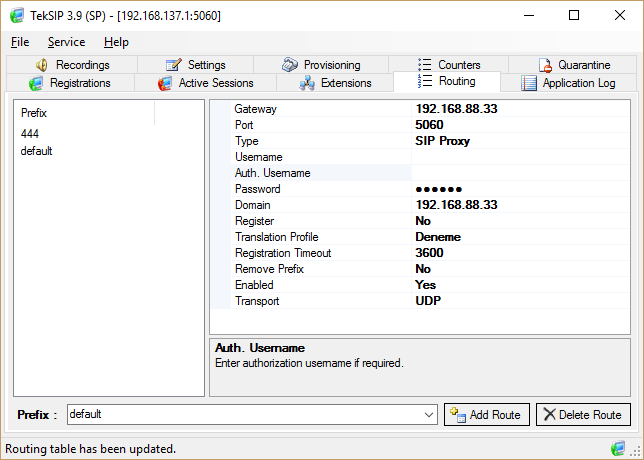Open the Service menu
The height and width of the screenshot is (460, 644).
(x=66, y=42)
